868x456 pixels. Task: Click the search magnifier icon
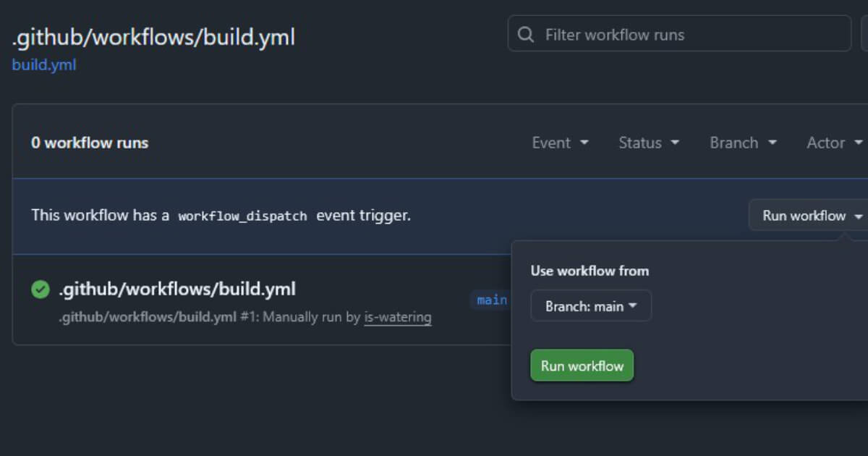click(x=527, y=35)
